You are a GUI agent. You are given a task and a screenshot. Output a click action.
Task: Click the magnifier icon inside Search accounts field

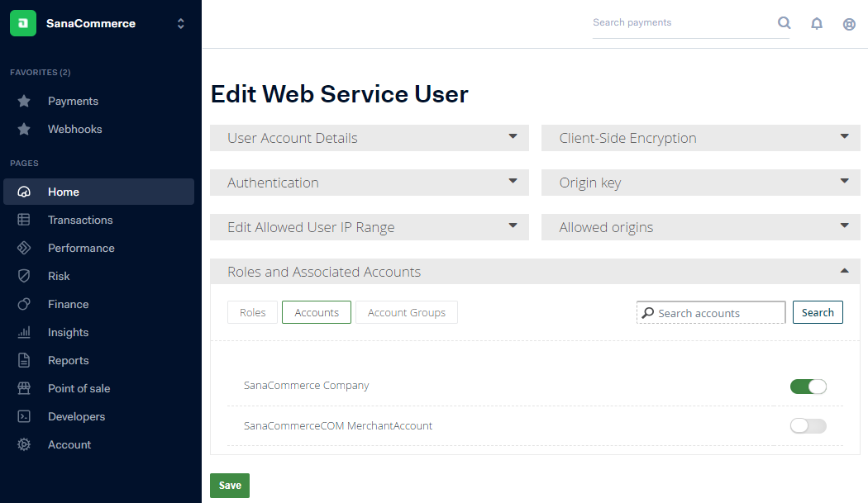point(647,313)
